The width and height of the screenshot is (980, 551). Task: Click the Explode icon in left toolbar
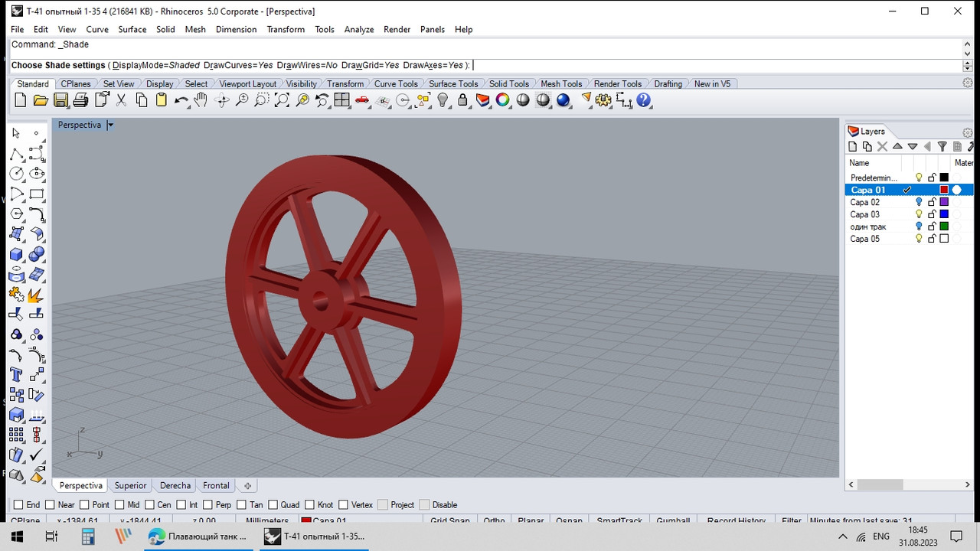pos(37,294)
